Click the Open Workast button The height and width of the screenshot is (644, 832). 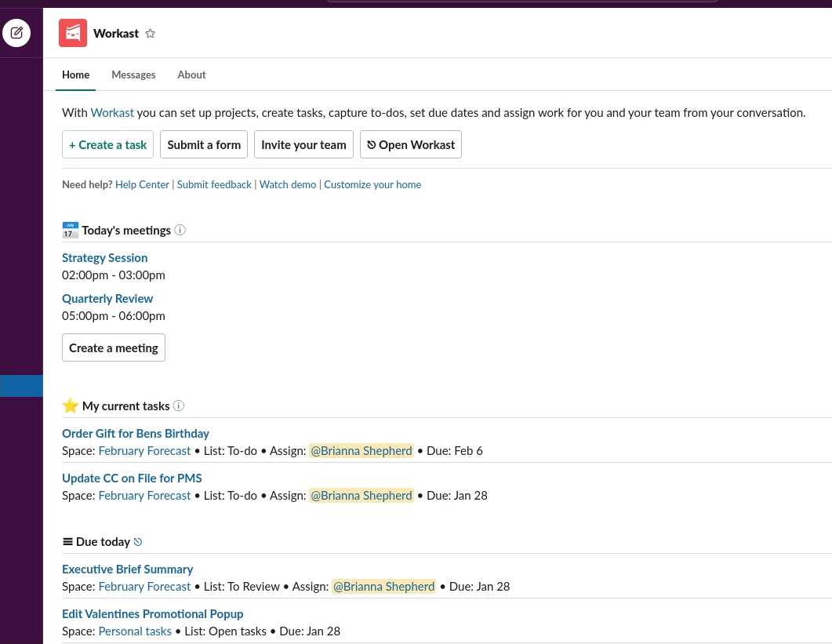click(x=411, y=144)
